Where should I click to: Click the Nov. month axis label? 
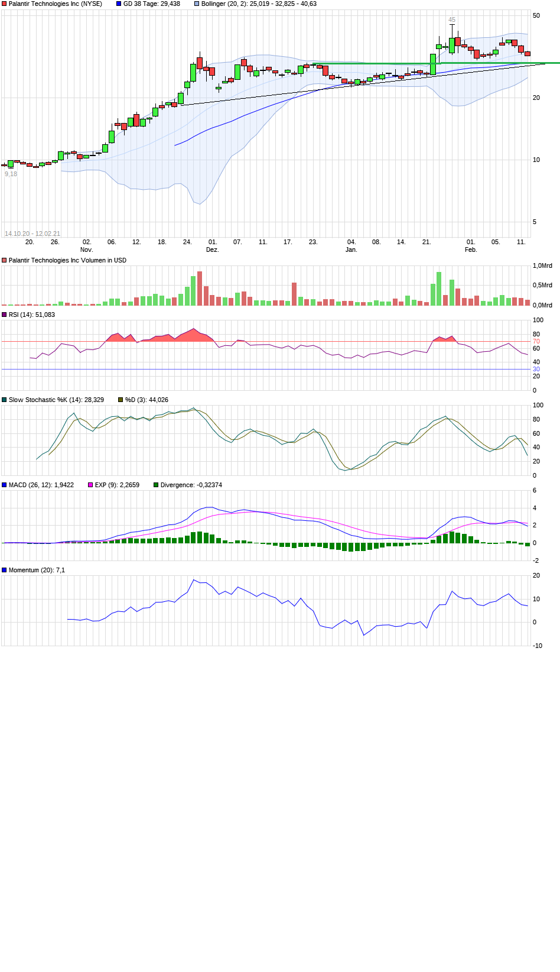click(x=87, y=250)
